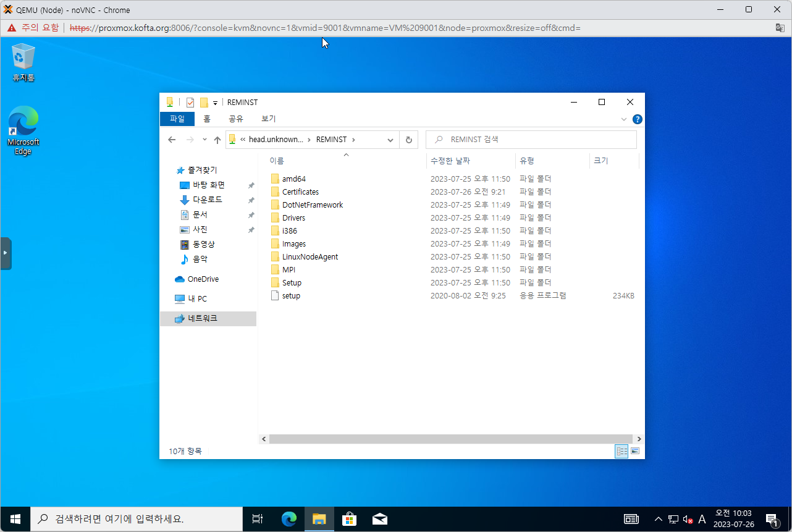Open the 홈 ribbon tab
Image resolution: width=792 pixels, height=532 pixels.
[207, 119]
